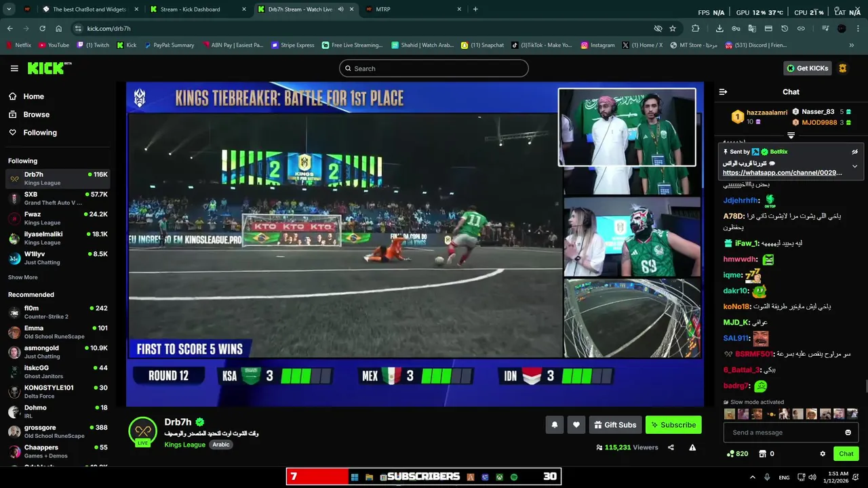Screen dimensions: 868x488
Task: Open the Home page in sidebar
Action: point(33,96)
